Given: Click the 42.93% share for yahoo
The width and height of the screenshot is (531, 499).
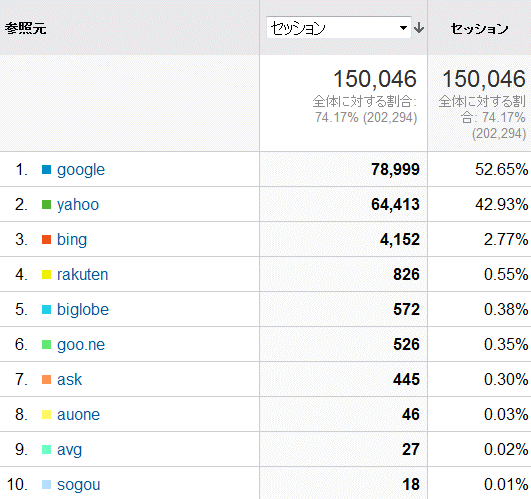Looking at the screenshot, I should point(501,204).
